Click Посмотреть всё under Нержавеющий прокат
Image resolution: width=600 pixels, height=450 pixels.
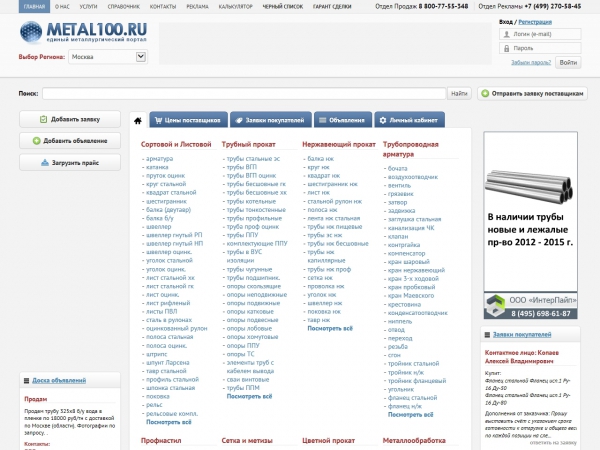pos(330,328)
